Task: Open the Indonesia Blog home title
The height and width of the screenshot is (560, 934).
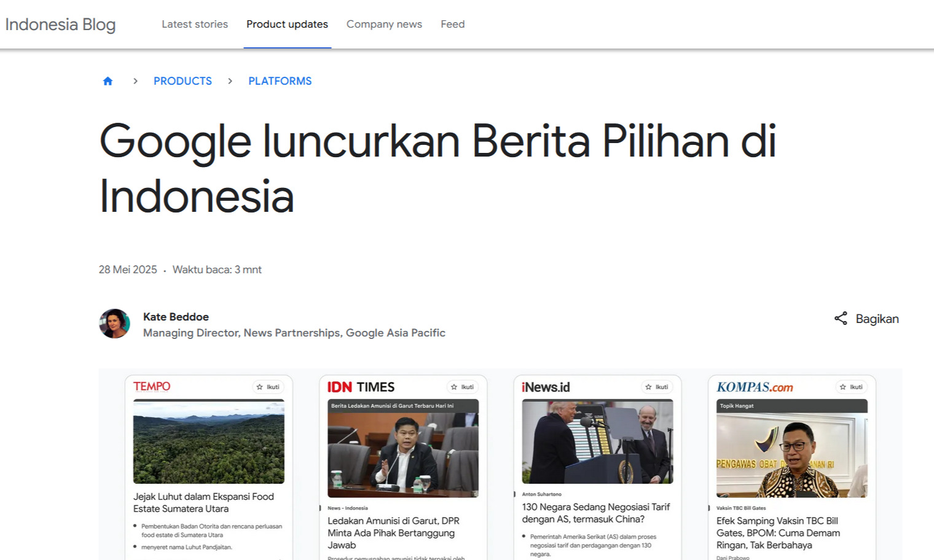Action: 60,25
